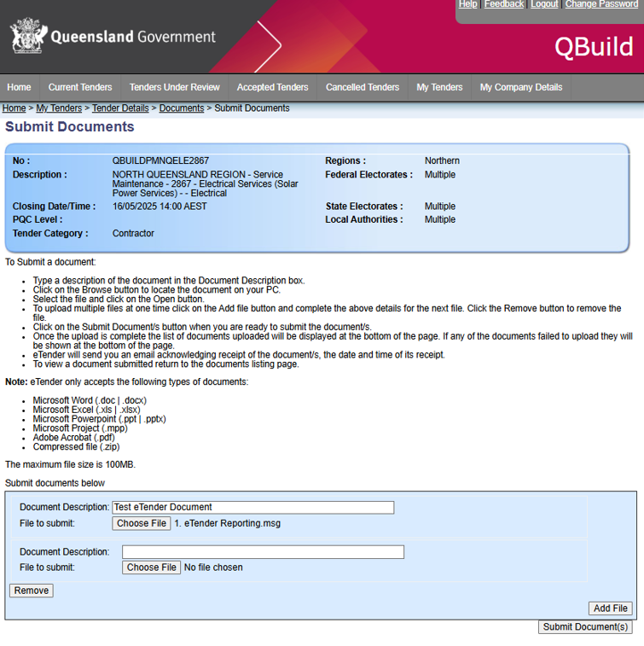The height and width of the screenshot is (646, 644).
Task: Click the Add File button
Action: [x=610, y=608]
